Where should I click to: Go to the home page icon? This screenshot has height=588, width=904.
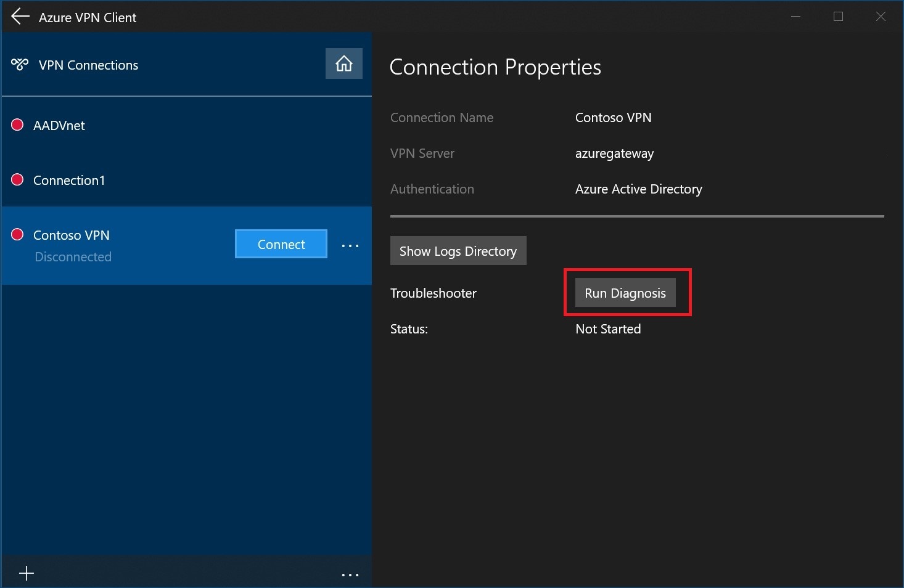(343, 63)
